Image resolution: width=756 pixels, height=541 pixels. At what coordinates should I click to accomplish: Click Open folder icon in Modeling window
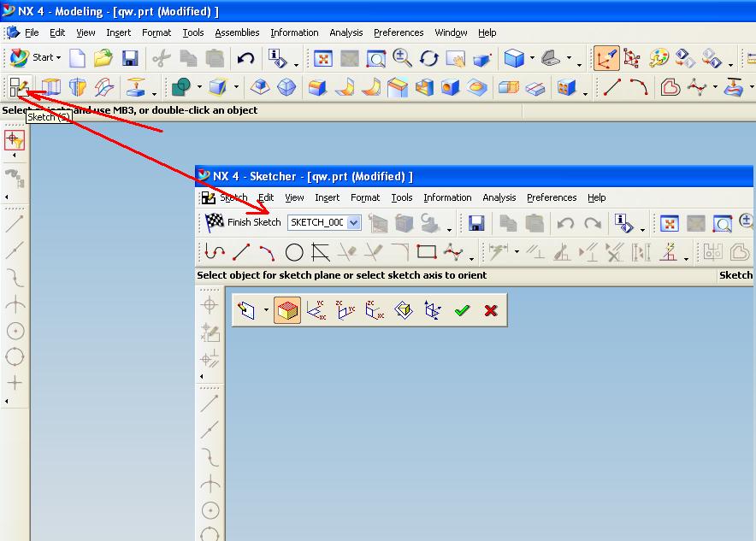(103, 58)
